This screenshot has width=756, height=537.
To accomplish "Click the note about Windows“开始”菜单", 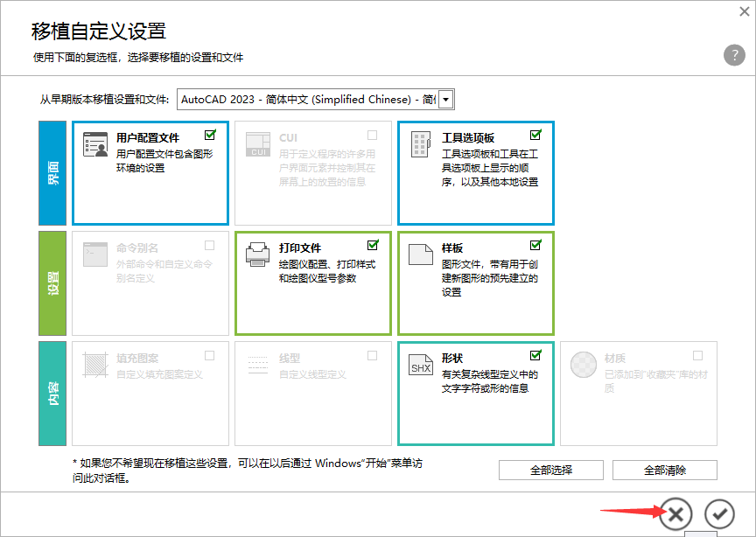I will [x=248, y=471].
